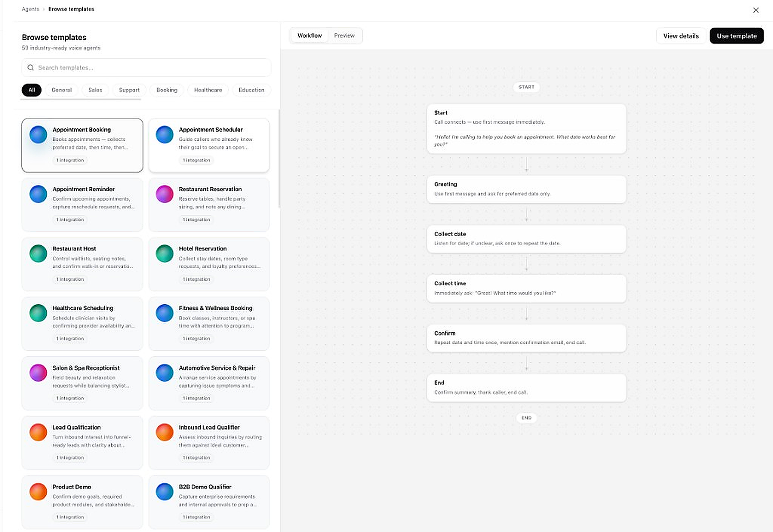Open the Inbound Lead Qualifier title
Viewport: 773px width, 532px height.
[x=209, y=427]
